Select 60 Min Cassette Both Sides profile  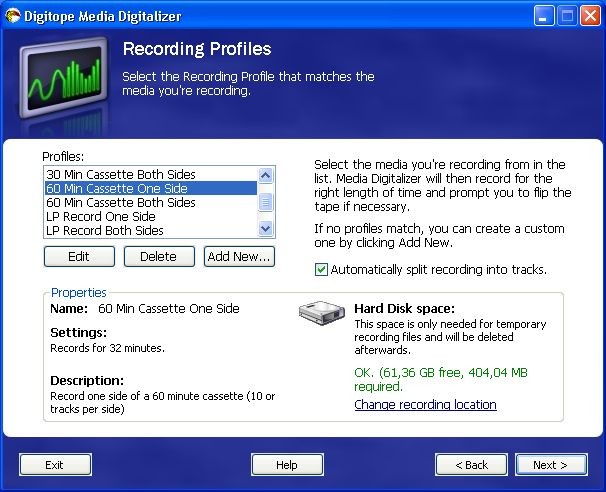point(151,202)
